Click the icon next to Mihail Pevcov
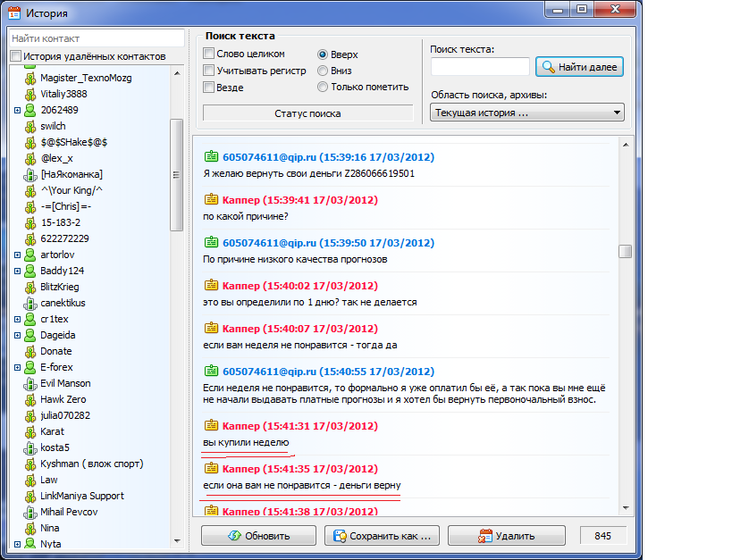 [30, 513]
